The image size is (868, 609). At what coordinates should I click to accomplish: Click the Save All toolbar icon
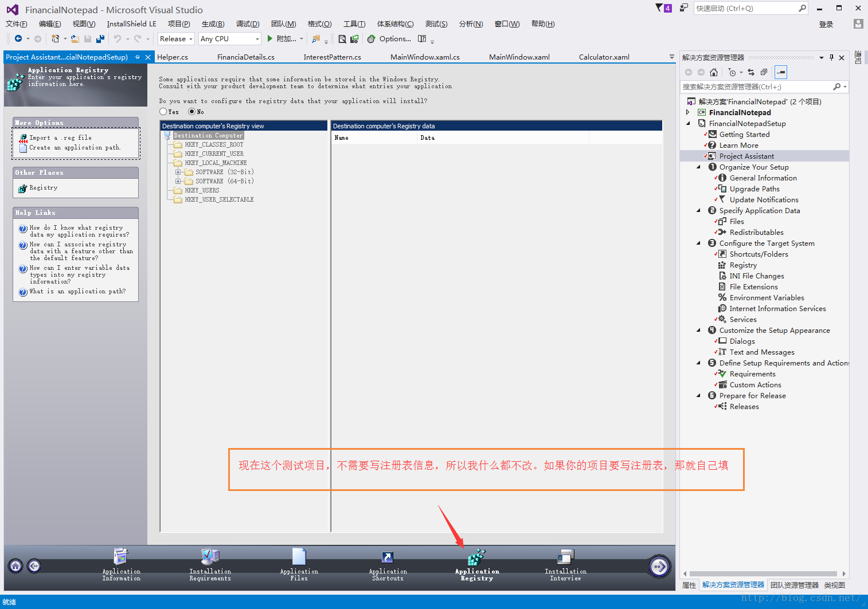[x=100, y=39]
